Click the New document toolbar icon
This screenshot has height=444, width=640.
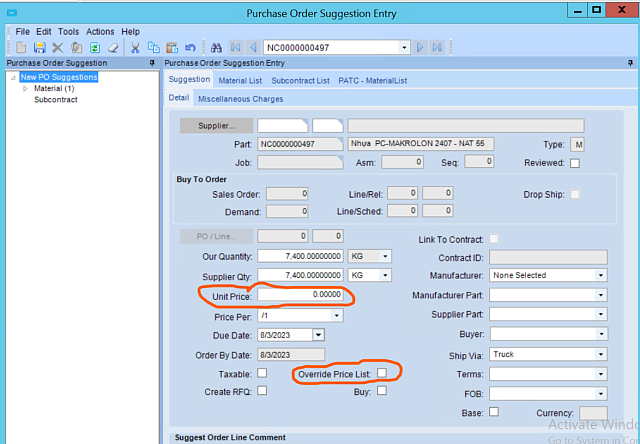coord(21,48)
